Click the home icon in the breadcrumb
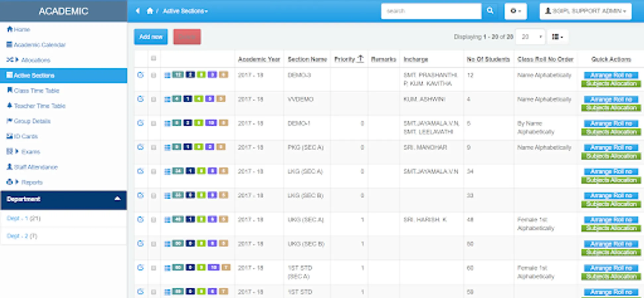 [x=150, y=11]
